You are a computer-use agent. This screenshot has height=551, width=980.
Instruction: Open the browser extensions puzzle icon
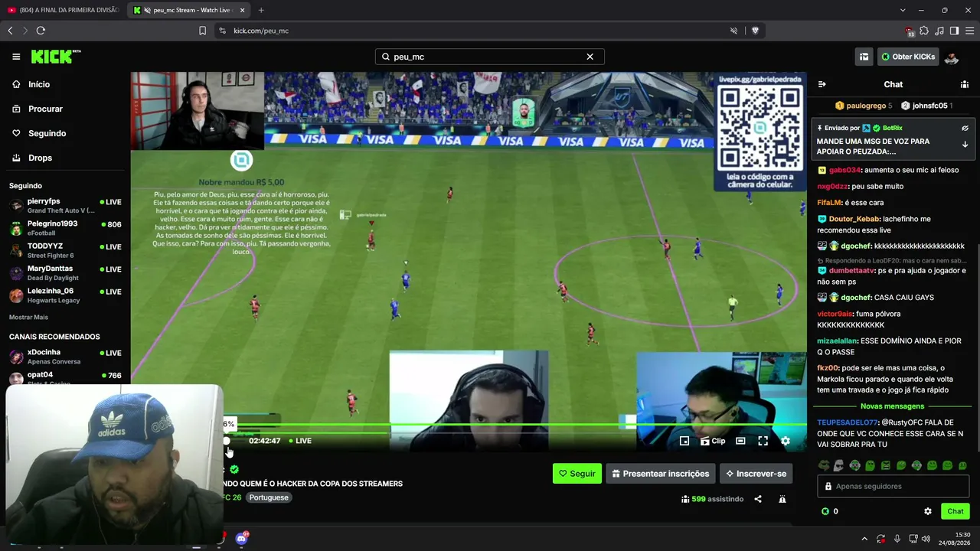(x=924, y=31)
